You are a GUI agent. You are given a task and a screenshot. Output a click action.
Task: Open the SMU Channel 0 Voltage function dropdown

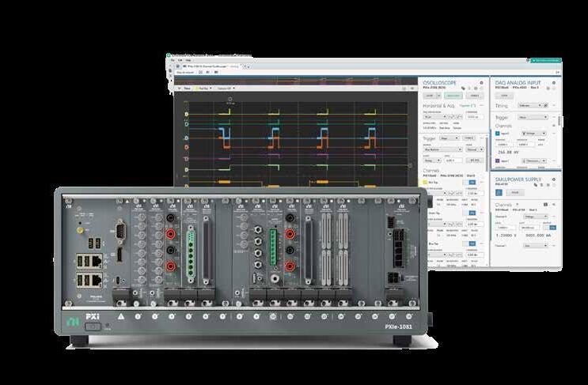[x=536, y=216]
